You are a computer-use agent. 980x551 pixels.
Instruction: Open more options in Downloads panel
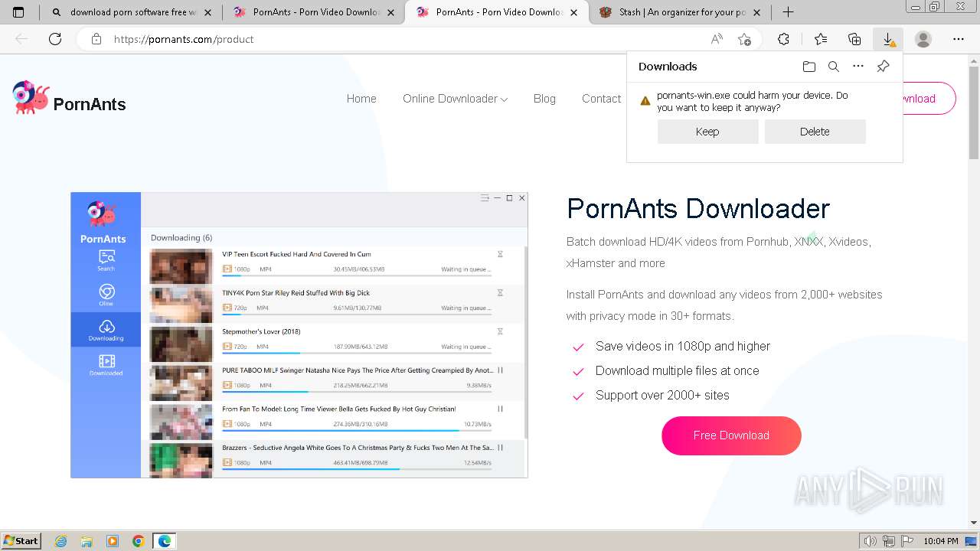[x=858, y=67]
